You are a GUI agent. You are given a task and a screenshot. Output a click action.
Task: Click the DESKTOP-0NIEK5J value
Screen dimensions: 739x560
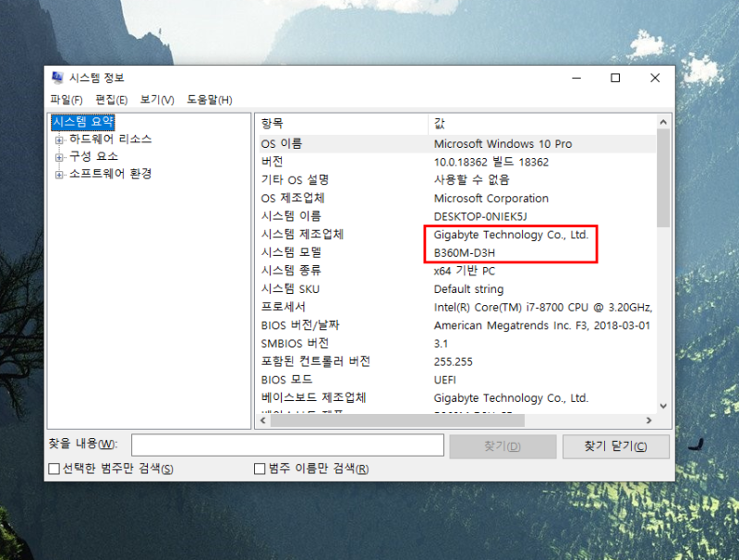480,216
